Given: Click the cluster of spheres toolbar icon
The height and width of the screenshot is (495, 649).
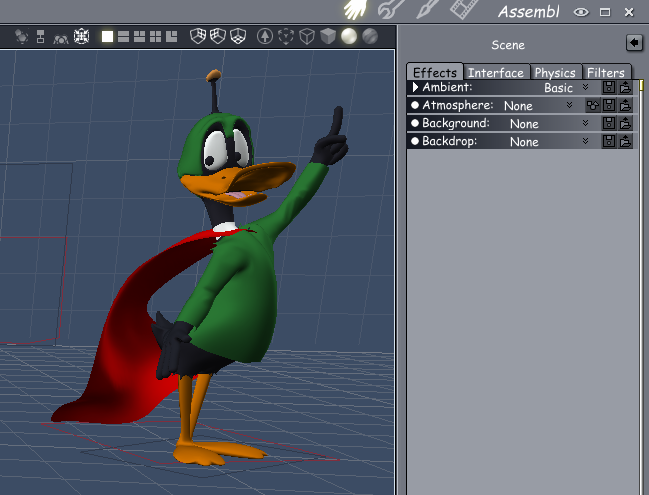Looking at the screenshot, I should pos(21,36).
